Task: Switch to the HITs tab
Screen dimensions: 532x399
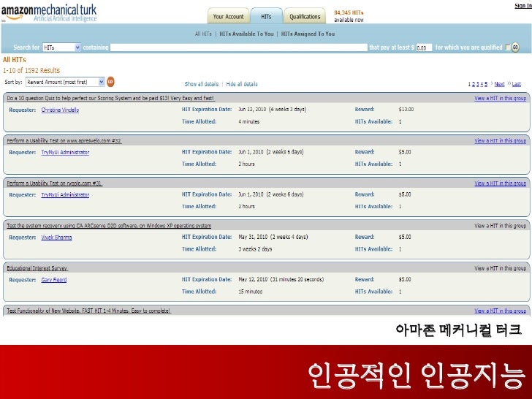Action: [x=266, y=16]
